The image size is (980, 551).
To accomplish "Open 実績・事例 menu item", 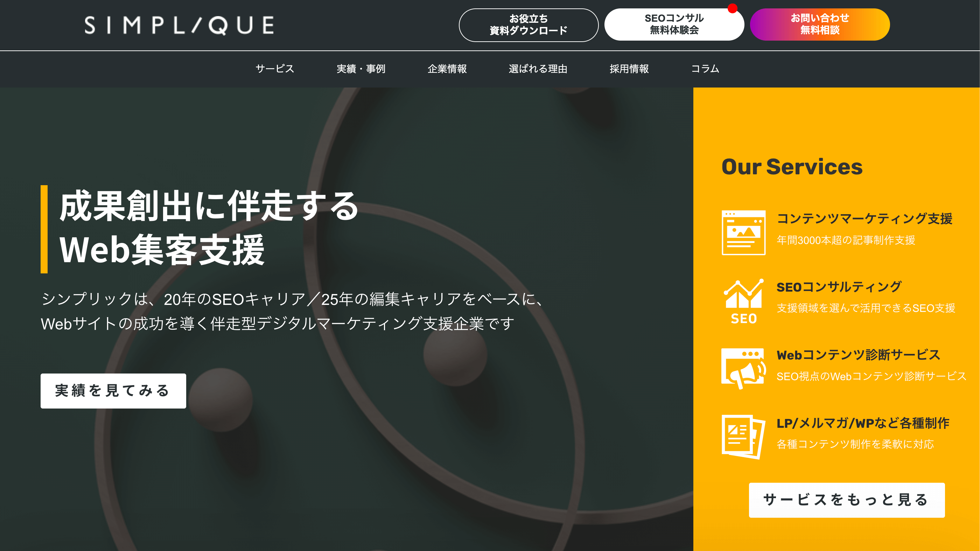I will point(360,69).
